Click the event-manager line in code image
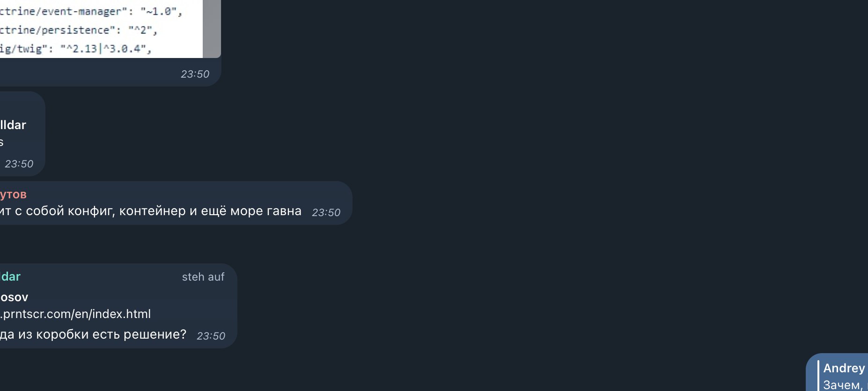Viewport: 868px width, 391px height. point(91,11)
